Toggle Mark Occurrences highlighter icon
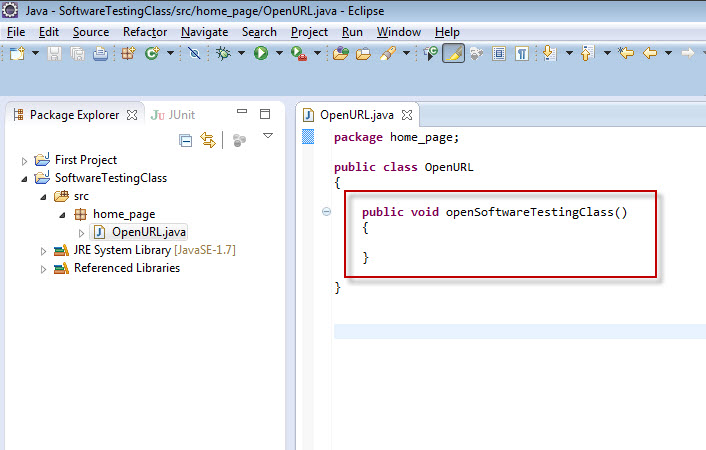Image resolution: width=706 pixels, height=450 pixels. 453,54
